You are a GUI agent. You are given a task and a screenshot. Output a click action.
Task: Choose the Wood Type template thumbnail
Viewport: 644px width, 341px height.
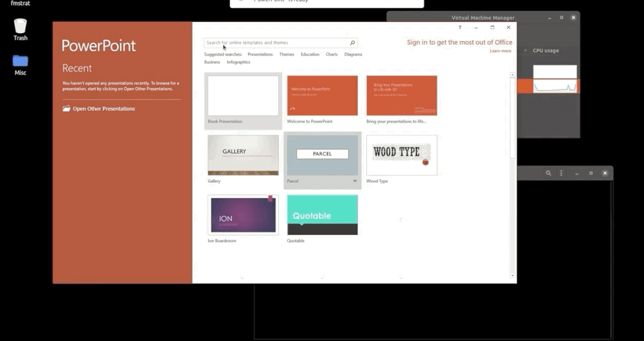[x=401, y=155]
